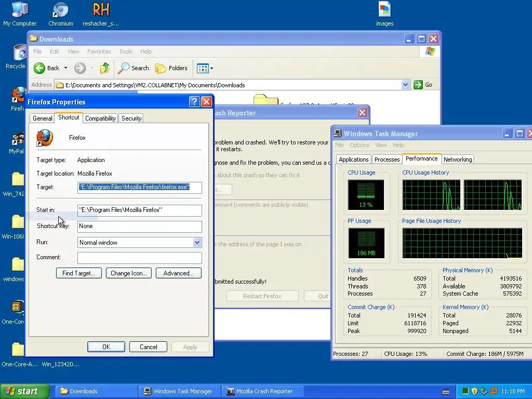This screenshot has width=532, height=399.
Task: Switch to Windows Task Manager taskbar button
Action: tap(180, 391)
